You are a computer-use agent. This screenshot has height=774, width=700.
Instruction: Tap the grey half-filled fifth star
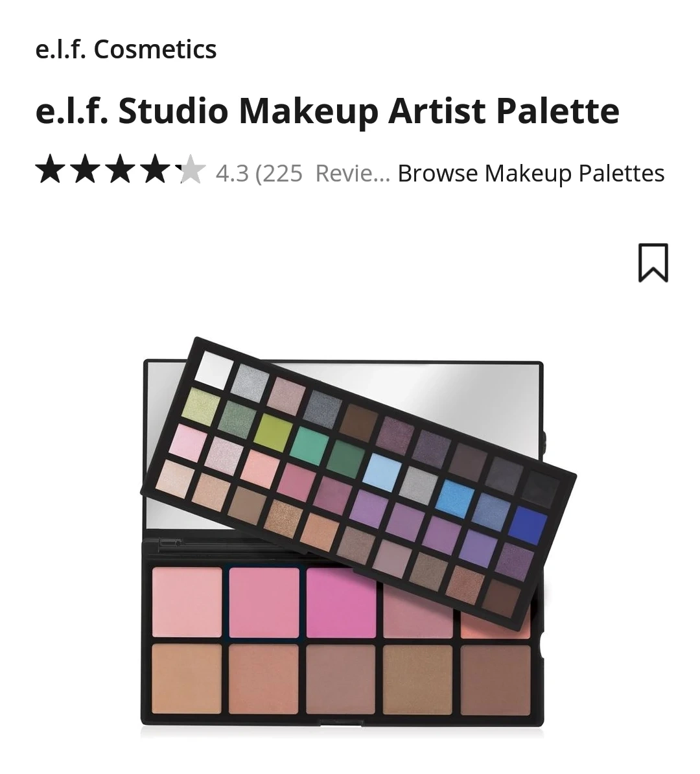tap(191, 169)
